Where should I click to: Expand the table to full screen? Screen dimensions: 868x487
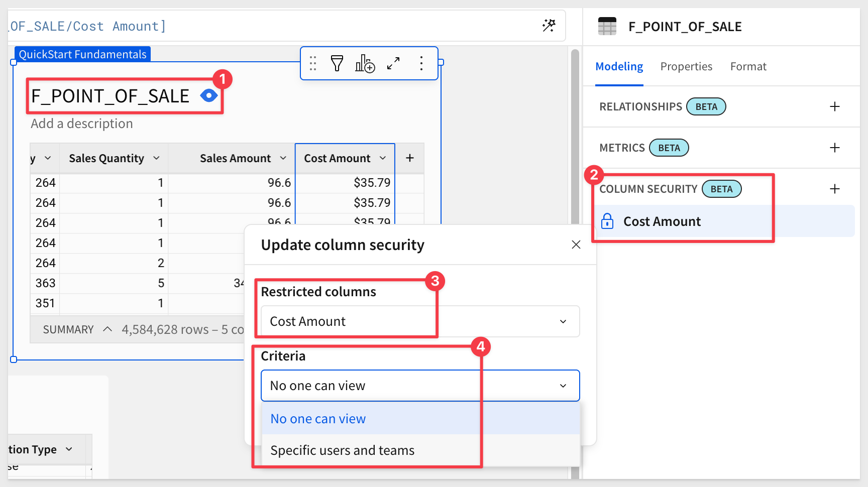tap(393, 63)
